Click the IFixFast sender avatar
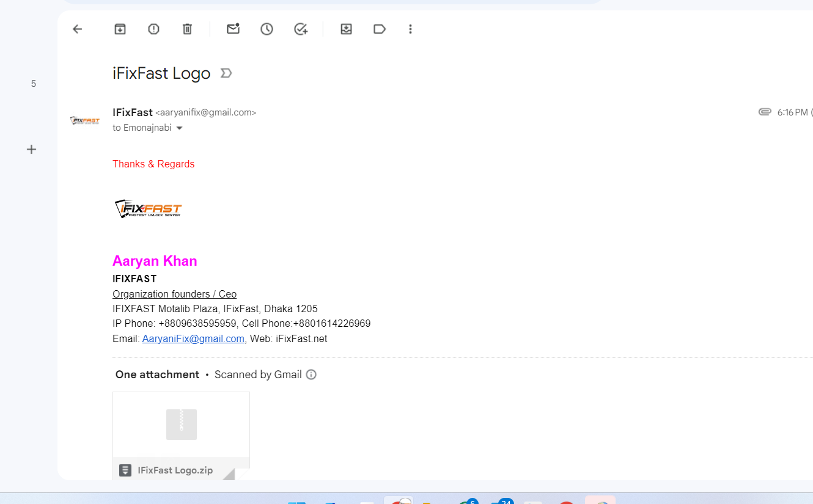The width and height of the screenshot is (813, 504). (85, 120)
